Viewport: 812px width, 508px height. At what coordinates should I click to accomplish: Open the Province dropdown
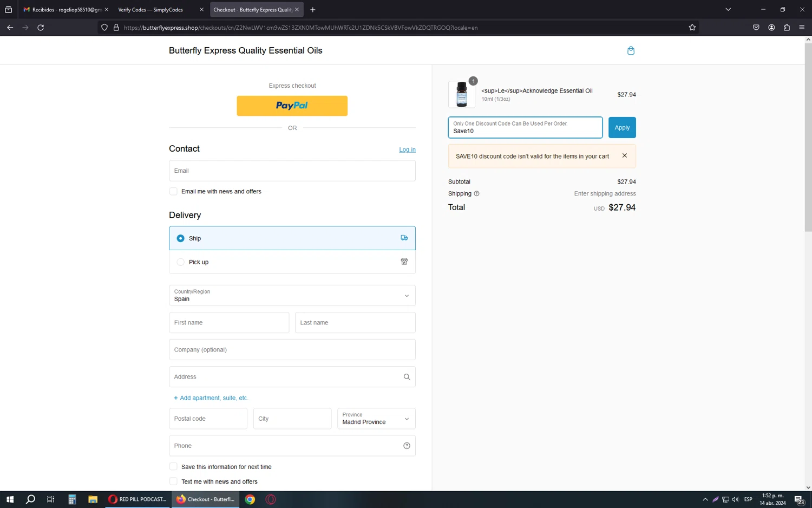point(376,419)
